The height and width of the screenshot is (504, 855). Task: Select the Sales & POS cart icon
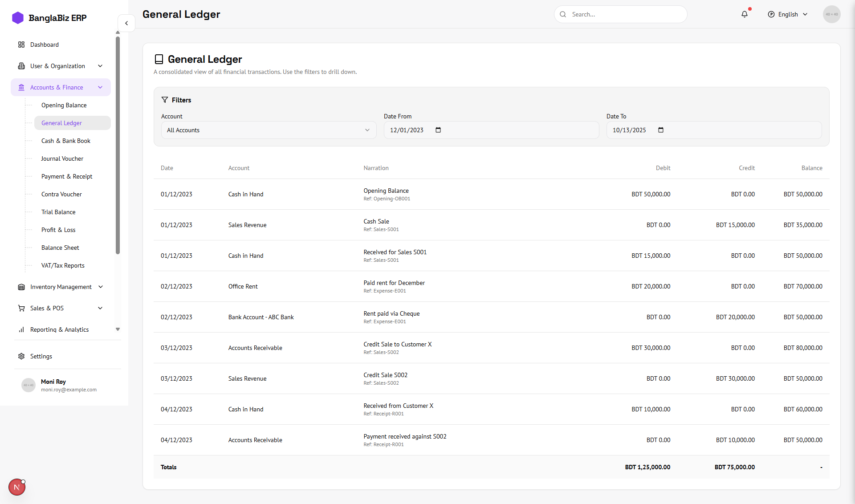click(x=21, y=308)
